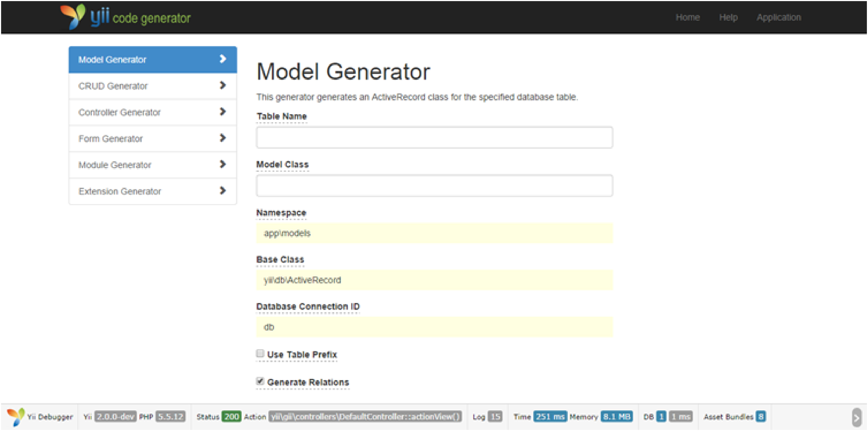868x431 pixels.
Task: Click the Database Connection ID label
Action: (x=308, y=307)
